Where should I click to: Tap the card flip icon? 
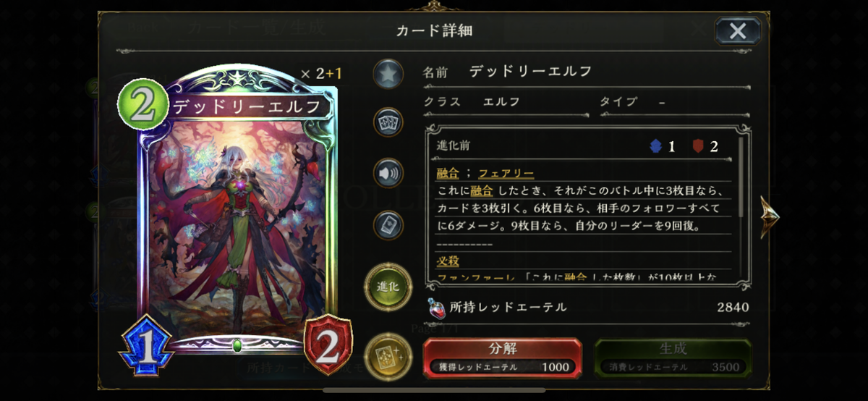click(x=388, y=225)
